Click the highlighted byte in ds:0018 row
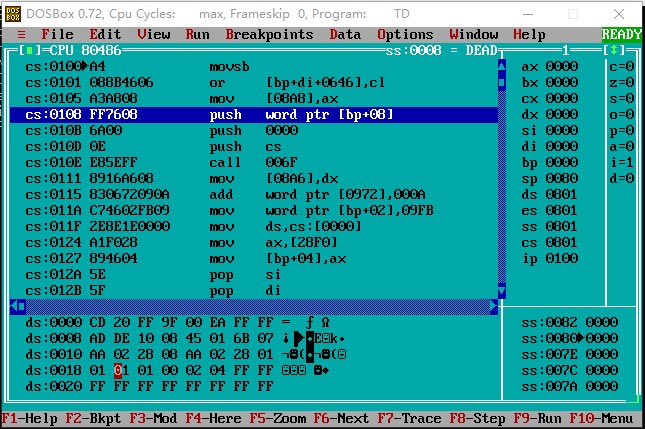The width and height of the screenshot is (645, 429). [118, 370]
